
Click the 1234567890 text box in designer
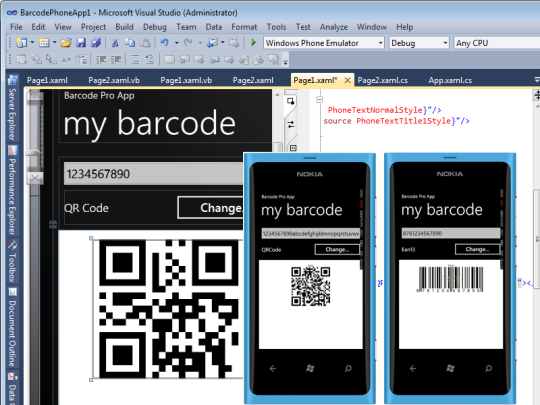pos(154,174)
